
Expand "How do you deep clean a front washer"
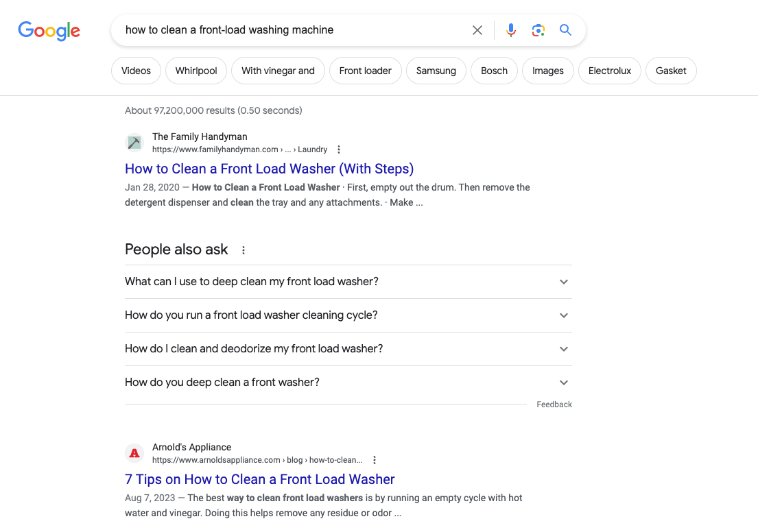tap(348, 383)
